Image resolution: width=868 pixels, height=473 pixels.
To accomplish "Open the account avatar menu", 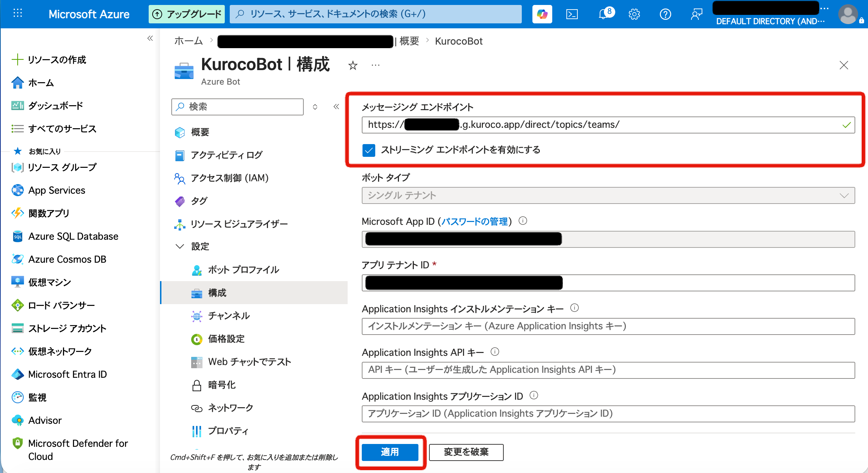I will 848,14.
